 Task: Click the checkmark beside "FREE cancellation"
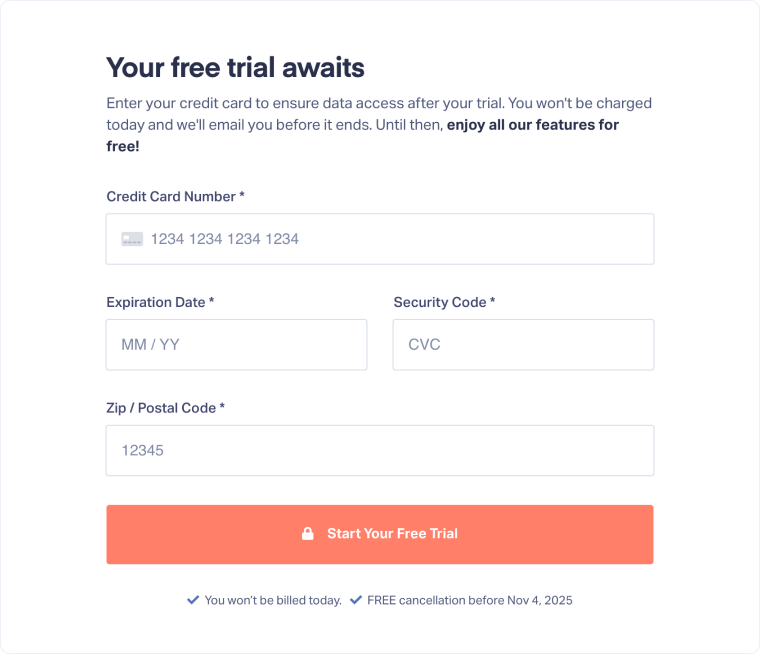[x=356, y=600]
